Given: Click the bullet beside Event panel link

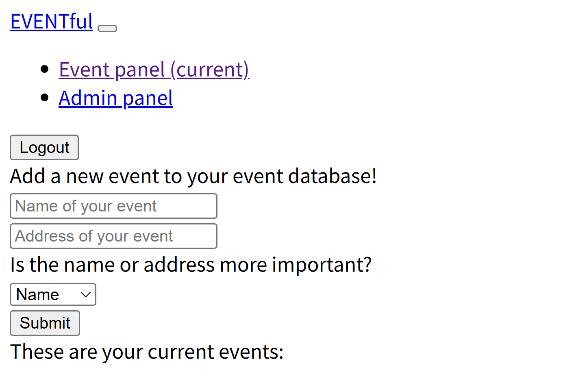Looking at the screenshot, I should pos(45,69).
